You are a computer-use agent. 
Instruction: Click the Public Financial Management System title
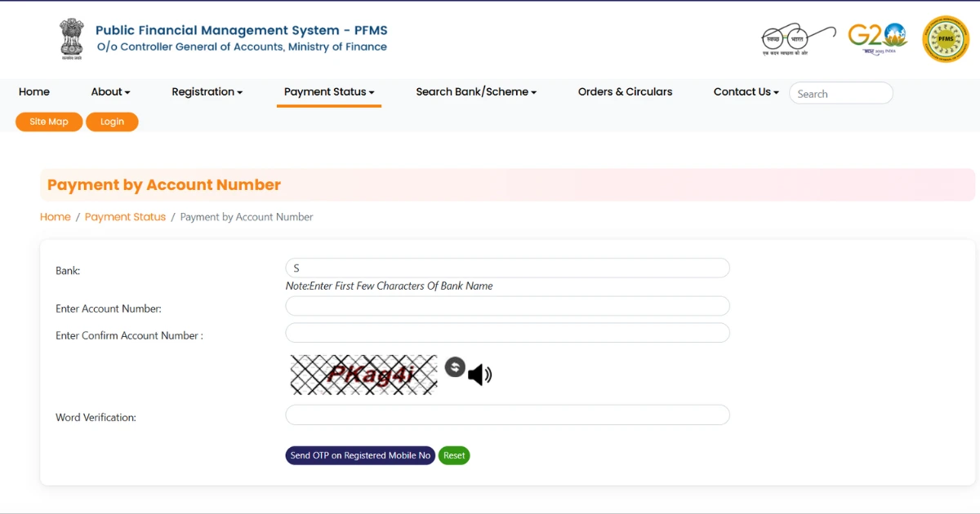(x=242, y=30)
